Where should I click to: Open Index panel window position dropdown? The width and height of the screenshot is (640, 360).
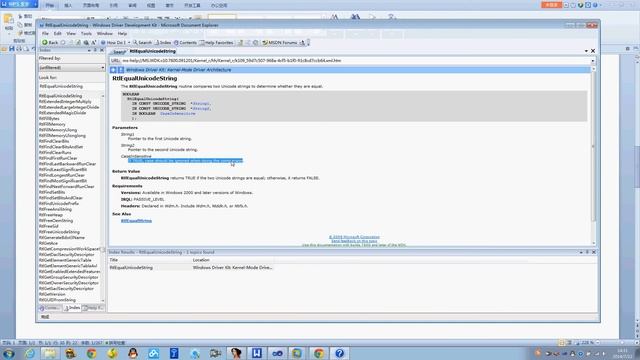point(89,50)
